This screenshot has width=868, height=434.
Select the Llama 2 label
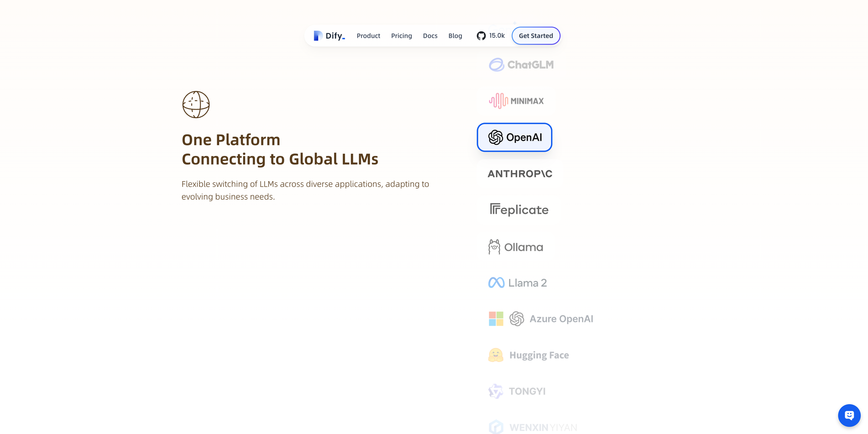(528, 283)
